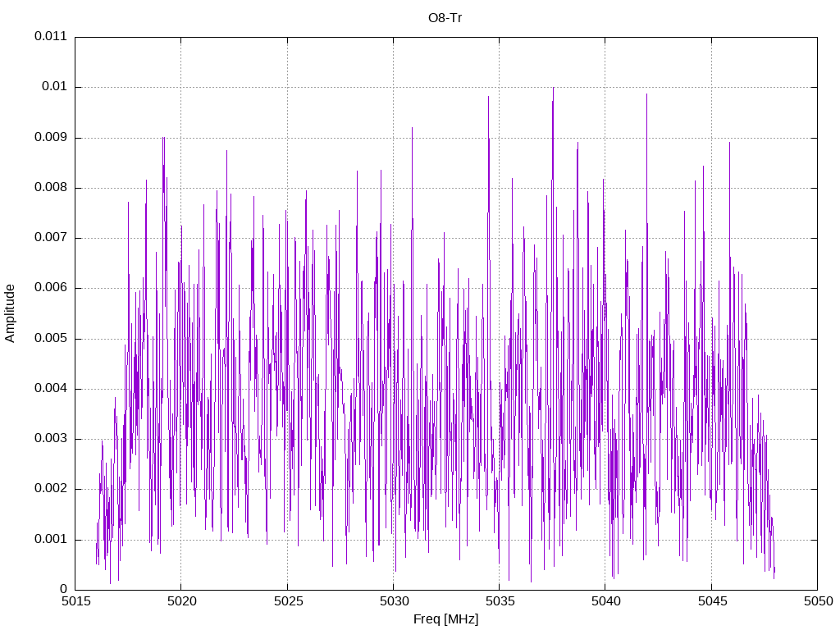Screen dimensions: 840x630
Task: Click the 0.004 y-axis tick label
Action: pos(51,388)
